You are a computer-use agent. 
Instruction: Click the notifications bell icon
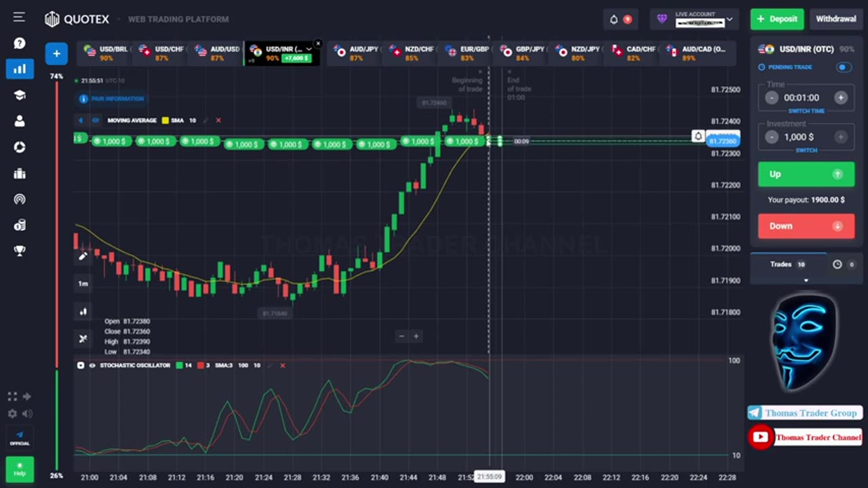pos(614,19)
